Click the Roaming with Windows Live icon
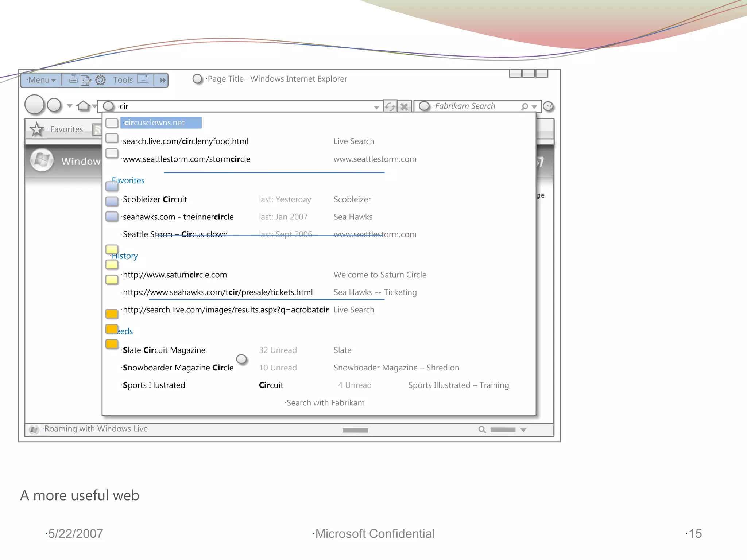 [x=34, y=430]
